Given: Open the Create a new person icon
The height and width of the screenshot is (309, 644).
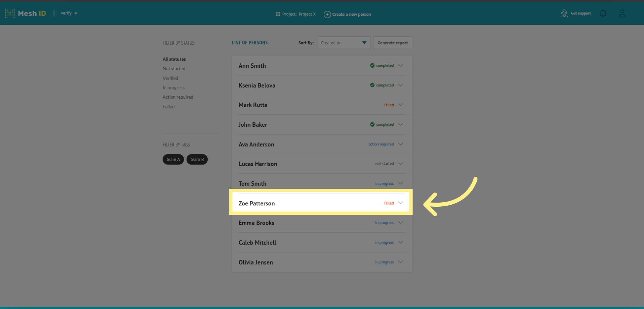Looking at the screenshot, I should tap(327, 14).
